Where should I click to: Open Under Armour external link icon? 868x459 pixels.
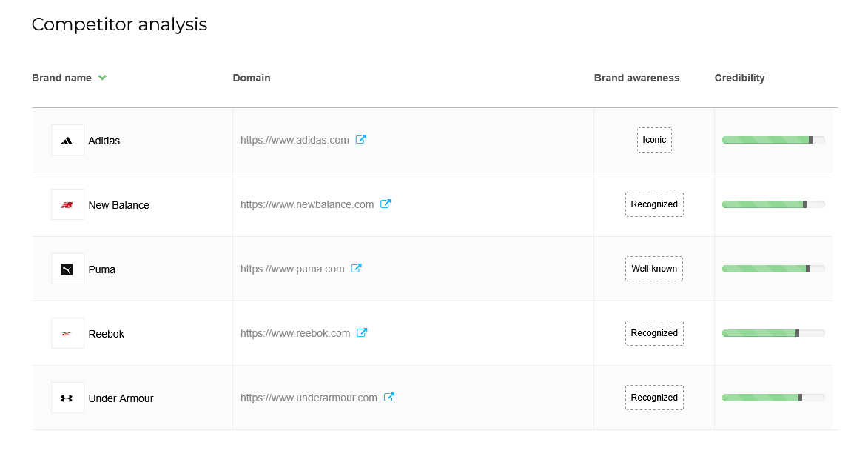pos(389,397)
